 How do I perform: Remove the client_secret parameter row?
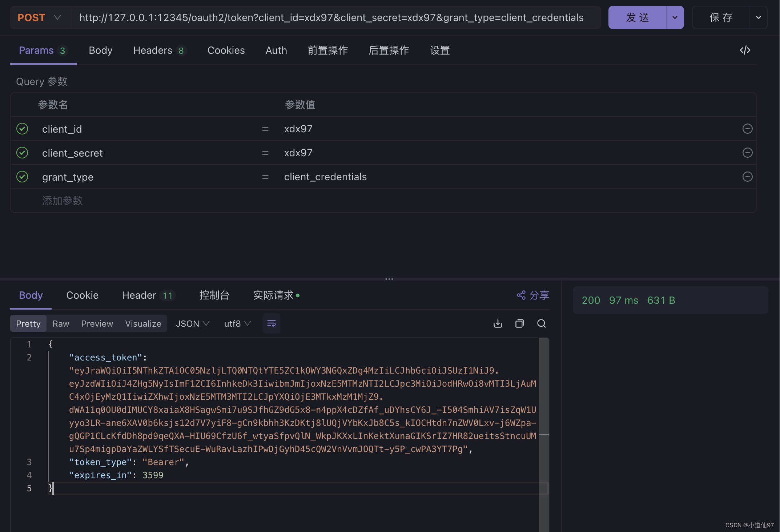[747, 153]
